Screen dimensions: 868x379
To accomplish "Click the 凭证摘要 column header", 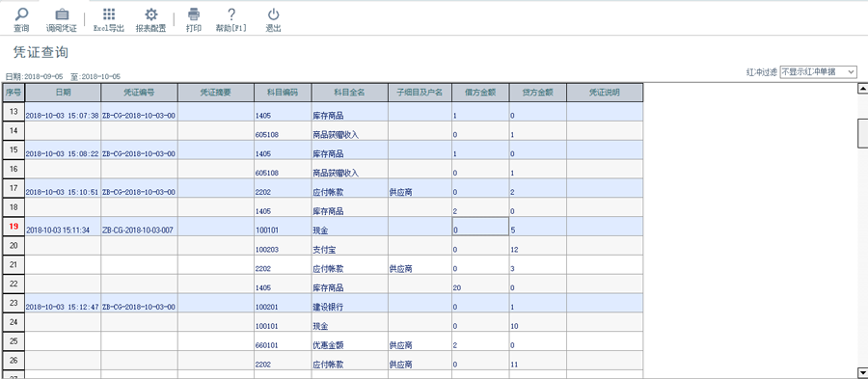I will [216, 93].
